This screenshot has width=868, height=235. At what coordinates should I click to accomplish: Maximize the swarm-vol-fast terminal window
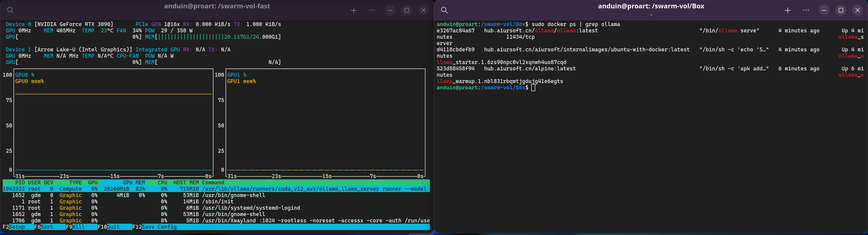(407, 10)
